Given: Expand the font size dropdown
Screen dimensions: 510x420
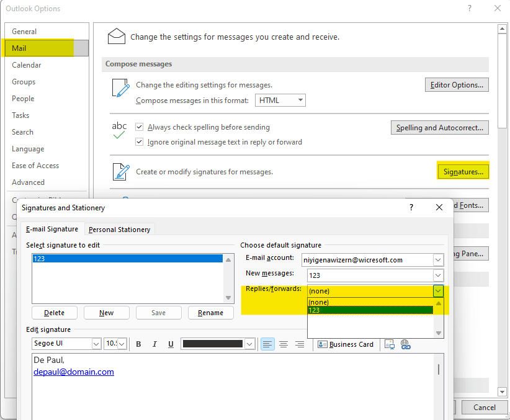Looking at the screenshot, I should 122,343.
